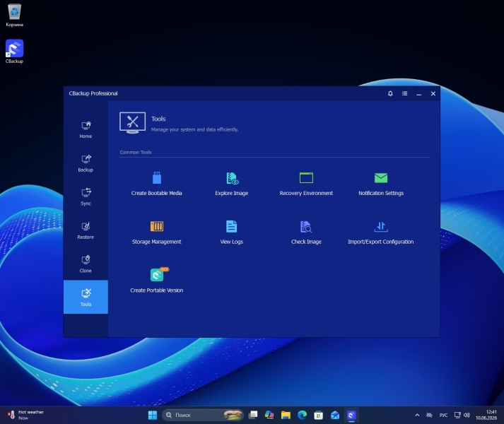
Task: Open Storage Management tool
Action: click(x=156, y=232)
